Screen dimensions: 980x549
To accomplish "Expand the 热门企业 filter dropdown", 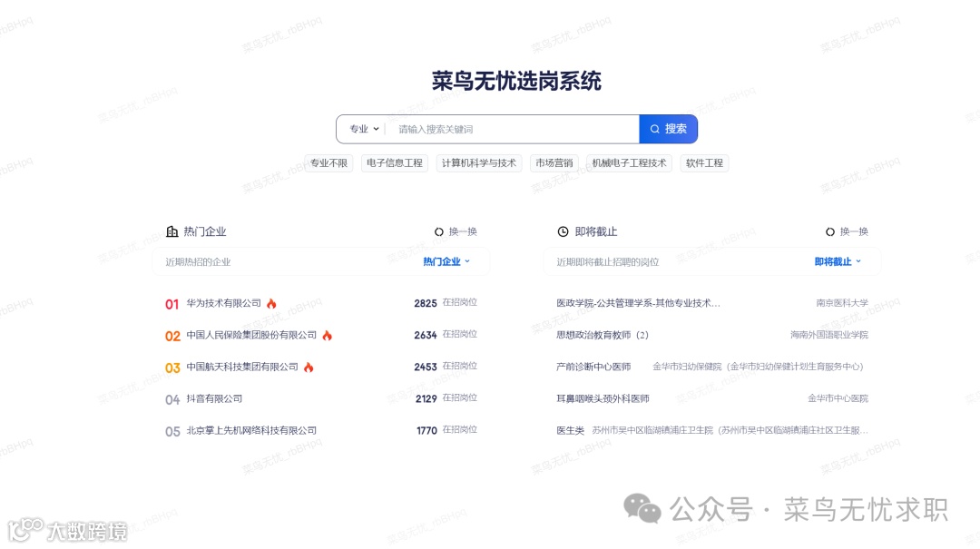I will click(446, 261).
